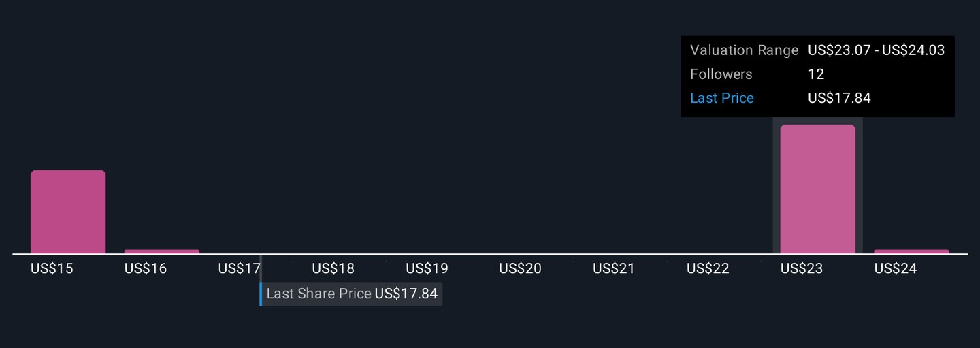Click the US$21 axis label

click(614, 269)
